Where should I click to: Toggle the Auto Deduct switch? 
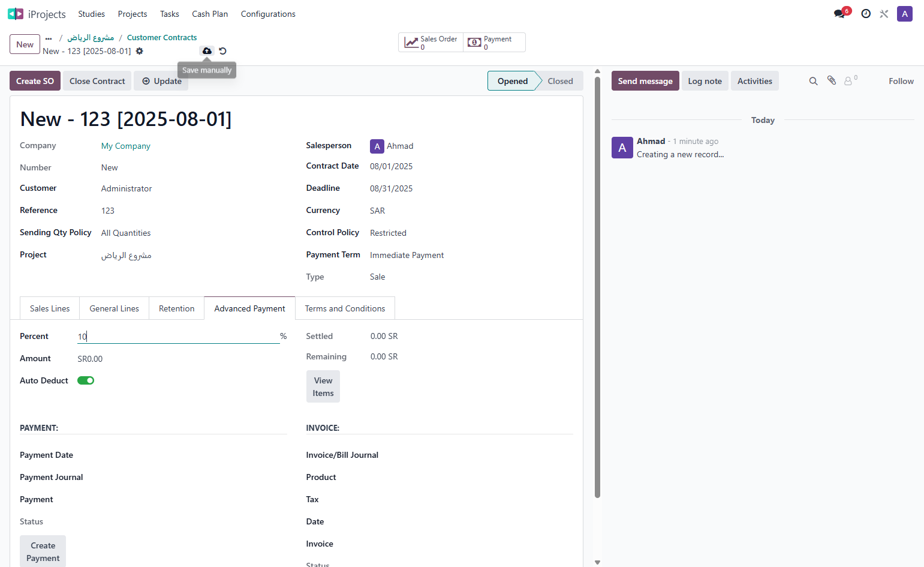click(x=86, y=380)
